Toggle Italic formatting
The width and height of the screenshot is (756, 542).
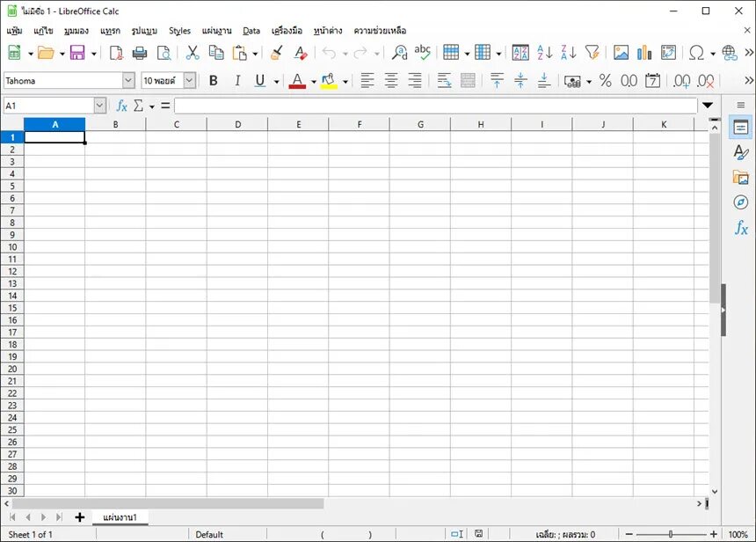click(237, 81)
